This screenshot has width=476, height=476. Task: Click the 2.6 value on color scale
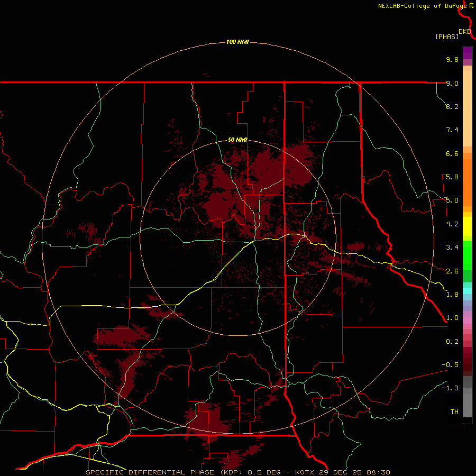point(452,271)
